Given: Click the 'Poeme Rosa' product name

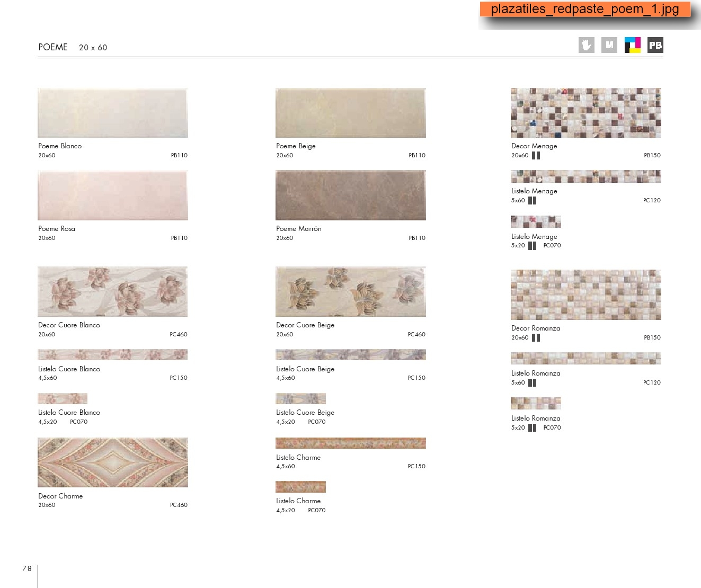Looking at the screenshot, I should [x=57, y=229].
